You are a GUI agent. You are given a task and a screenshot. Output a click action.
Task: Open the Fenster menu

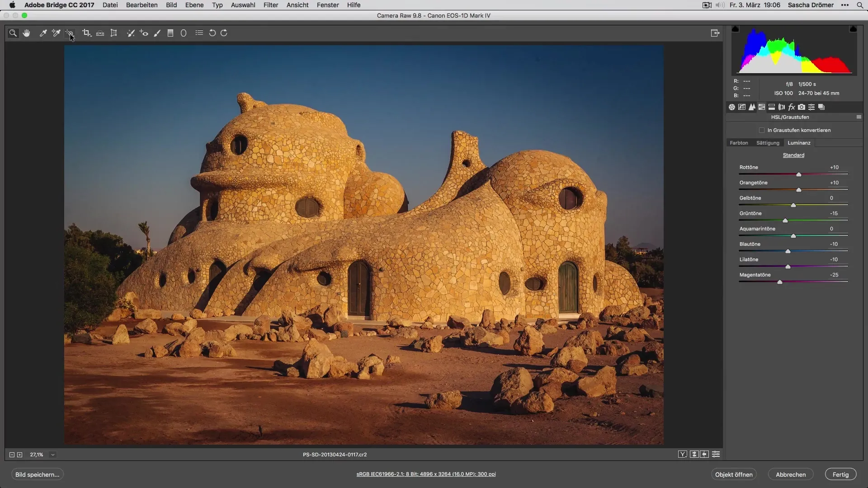pos(328,5)
